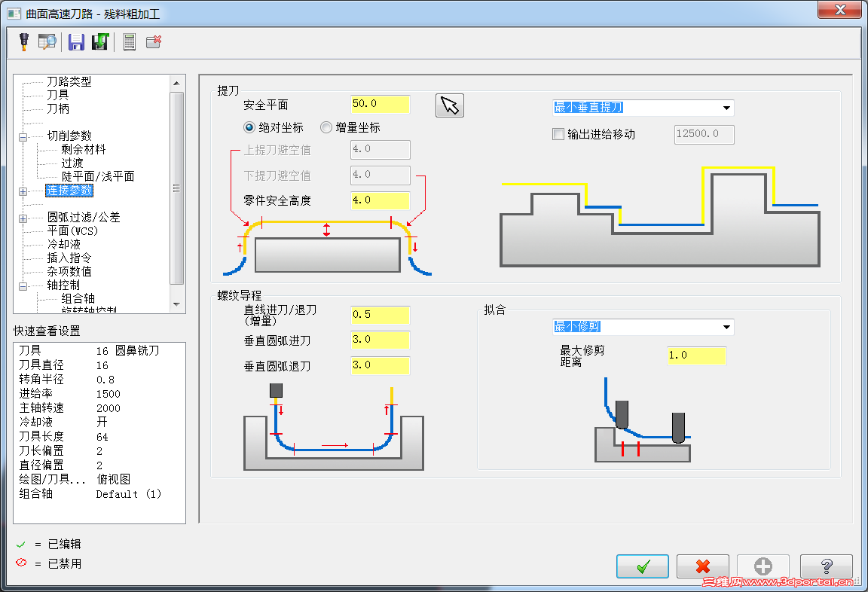Click the cutting tool icon in the toolbar
868x592 pixels.
(23, 41)
